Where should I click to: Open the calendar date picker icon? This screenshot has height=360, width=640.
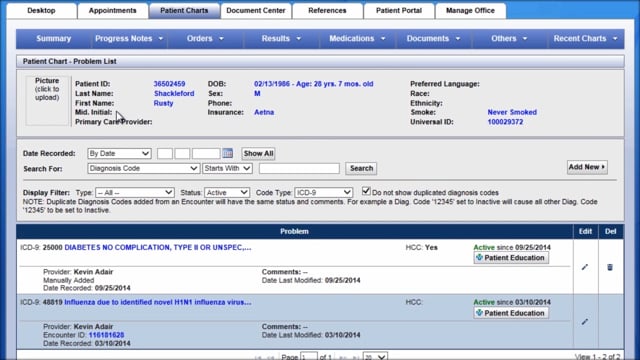tap(228, 153)
